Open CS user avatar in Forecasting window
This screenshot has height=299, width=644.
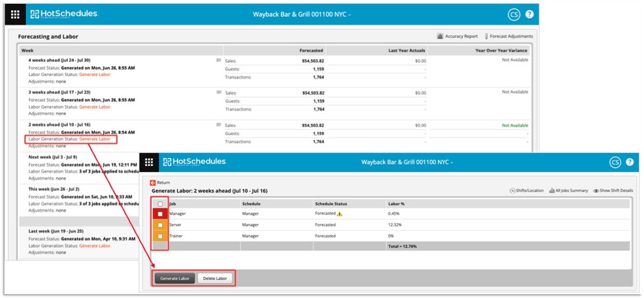[514, 14]
